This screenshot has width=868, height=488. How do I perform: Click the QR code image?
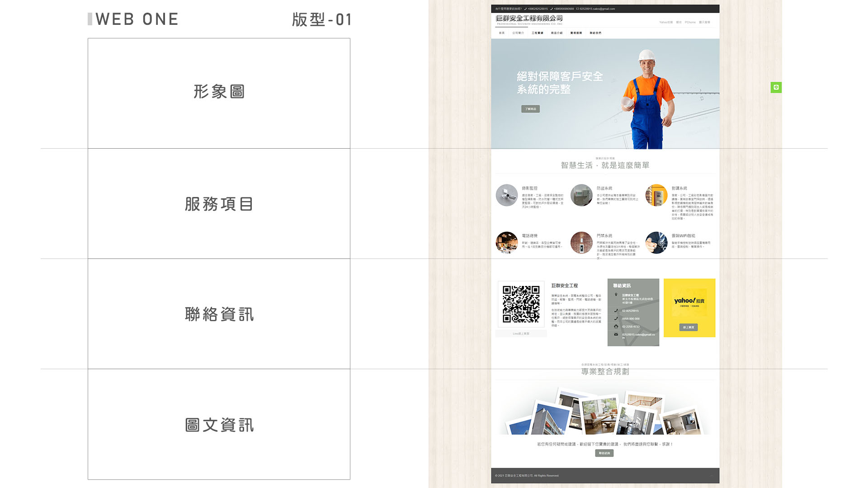[521, 304]
